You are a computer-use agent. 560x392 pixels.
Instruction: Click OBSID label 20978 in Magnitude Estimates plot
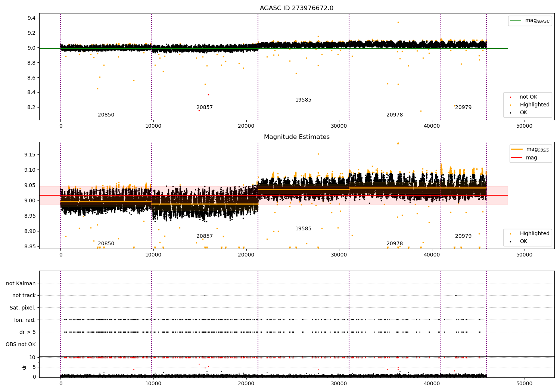point(395,244)
